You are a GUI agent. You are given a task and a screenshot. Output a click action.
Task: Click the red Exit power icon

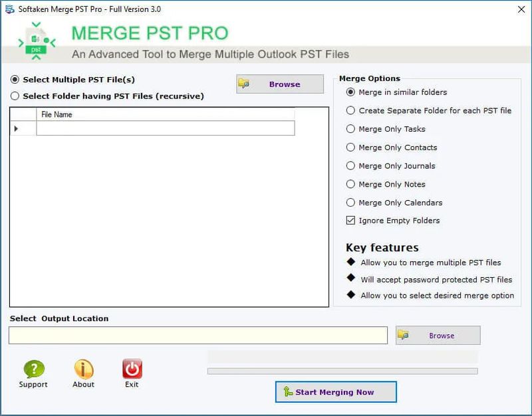[x=132, y=369]
